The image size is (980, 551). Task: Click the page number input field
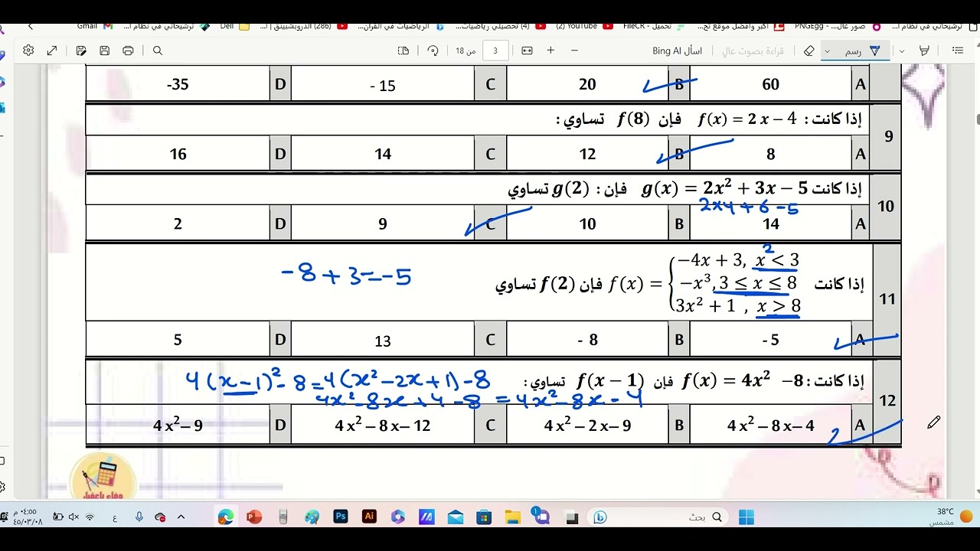495,51
